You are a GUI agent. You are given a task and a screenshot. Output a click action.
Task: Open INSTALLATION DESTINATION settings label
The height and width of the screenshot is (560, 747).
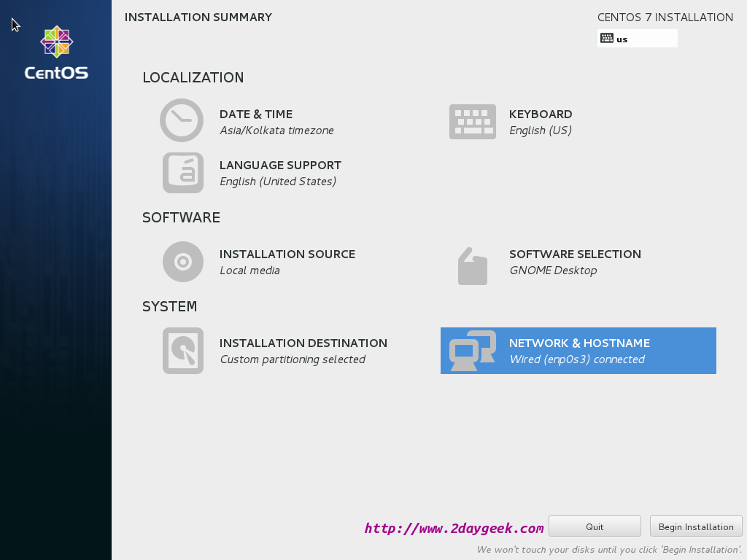tap(303, 343)
